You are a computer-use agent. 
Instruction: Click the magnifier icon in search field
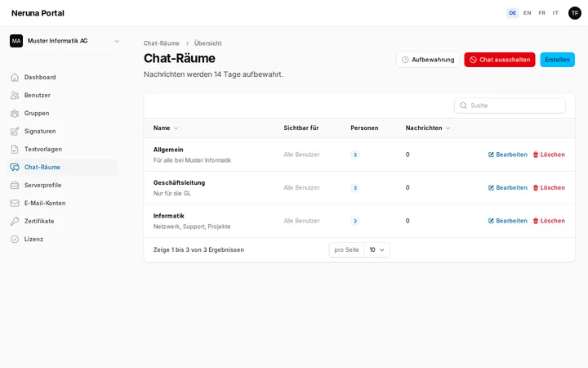tap(464, 105)
